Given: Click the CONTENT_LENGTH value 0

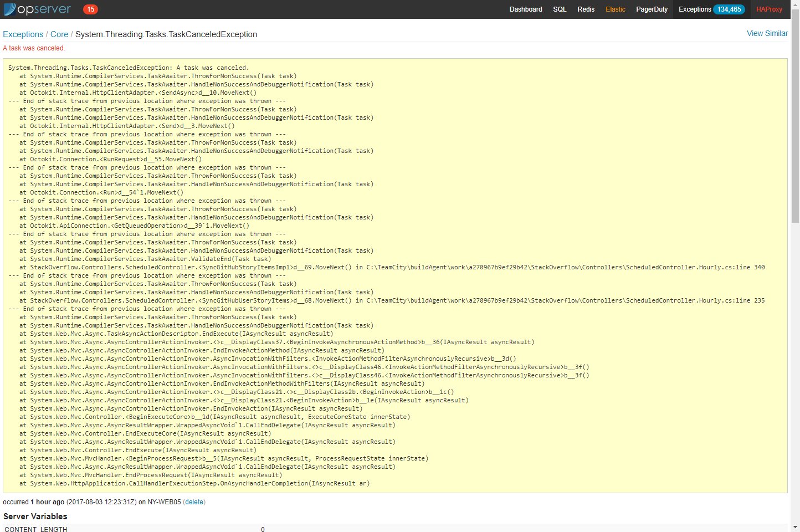Looking at the screenshot, I should coord(263,529).
